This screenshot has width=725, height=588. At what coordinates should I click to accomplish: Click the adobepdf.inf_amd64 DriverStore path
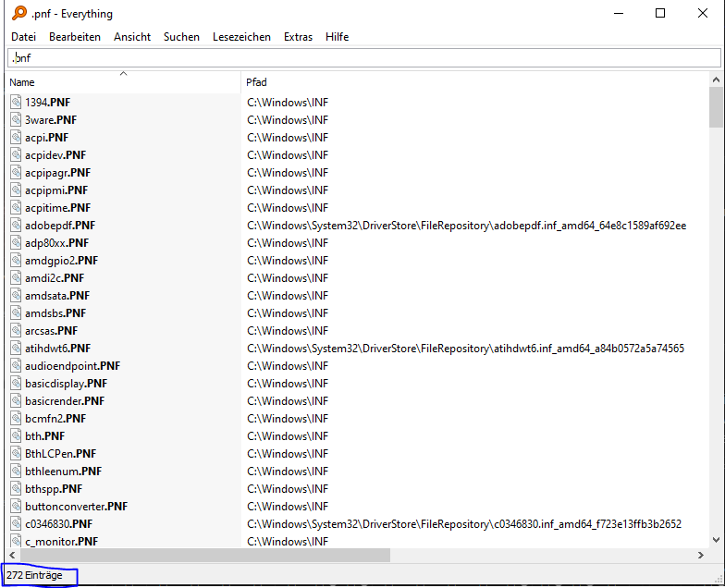coord(466,226)
